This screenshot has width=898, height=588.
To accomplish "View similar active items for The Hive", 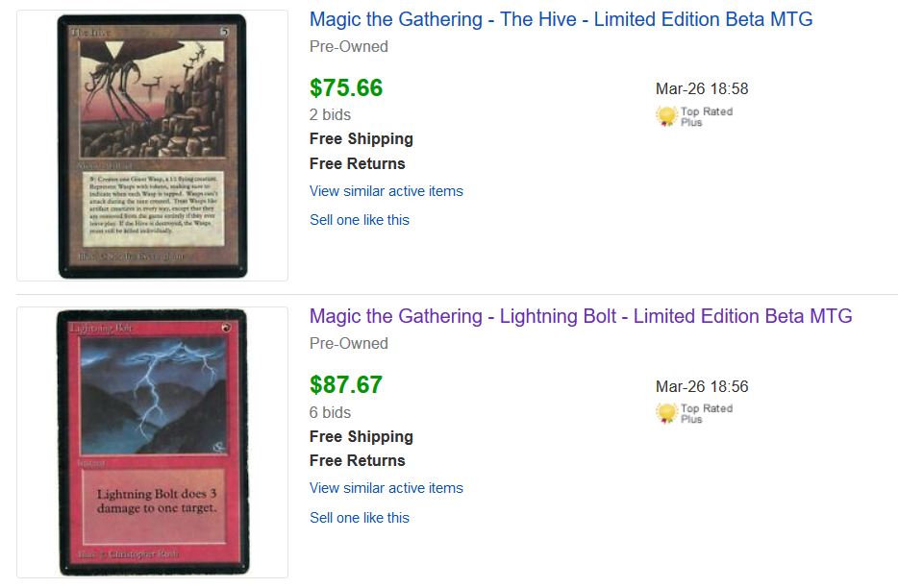I will click(386, 191).
